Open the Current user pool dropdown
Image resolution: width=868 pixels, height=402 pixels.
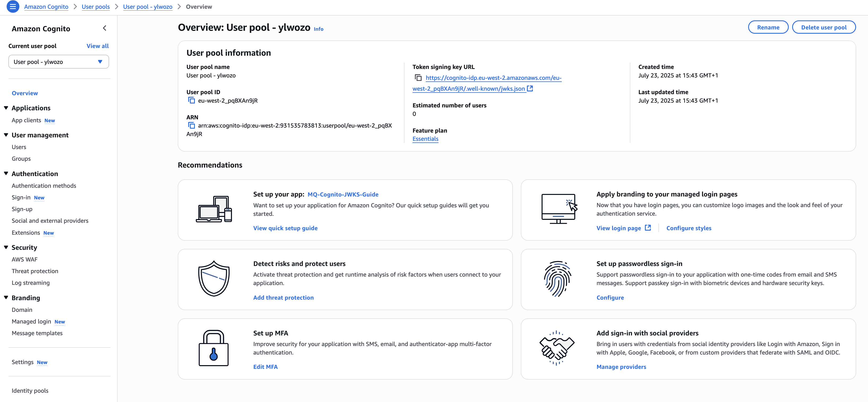(x=59, y=62)
